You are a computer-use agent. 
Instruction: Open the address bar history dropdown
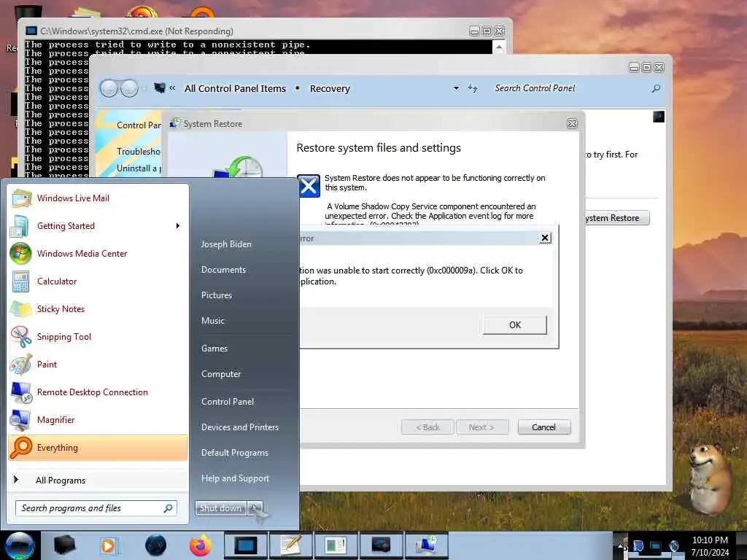(x=456, y=88)
